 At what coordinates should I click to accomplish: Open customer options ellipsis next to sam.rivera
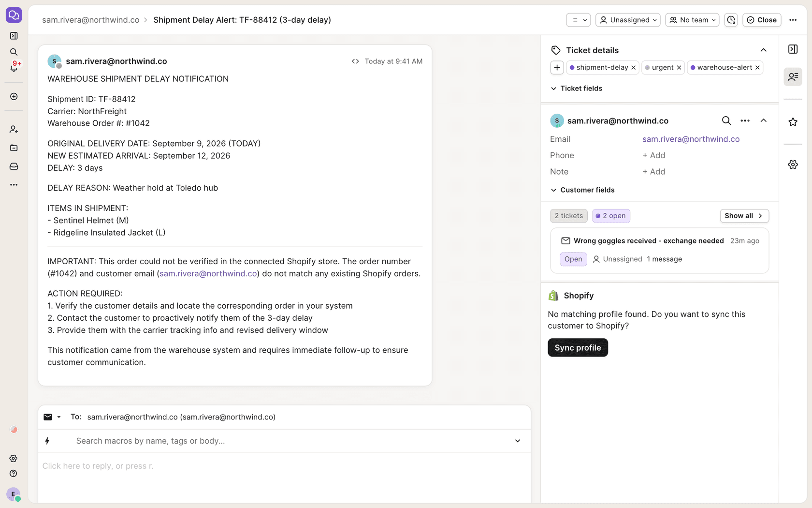point(745,121)
